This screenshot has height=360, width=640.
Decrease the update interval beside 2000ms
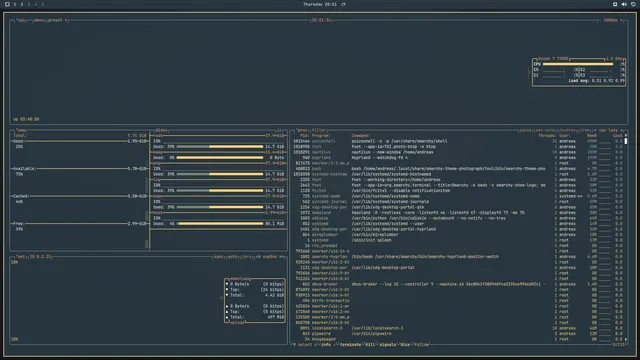click(x=600, y=20)
